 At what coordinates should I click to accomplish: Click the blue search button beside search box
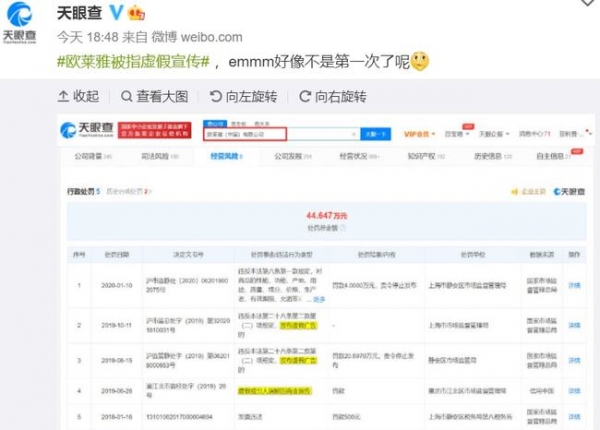pyautogui.click(x=372, y=132)
